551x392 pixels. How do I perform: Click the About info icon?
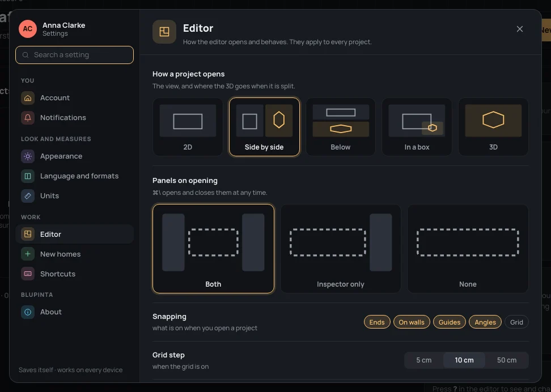(x=28, y=312)
